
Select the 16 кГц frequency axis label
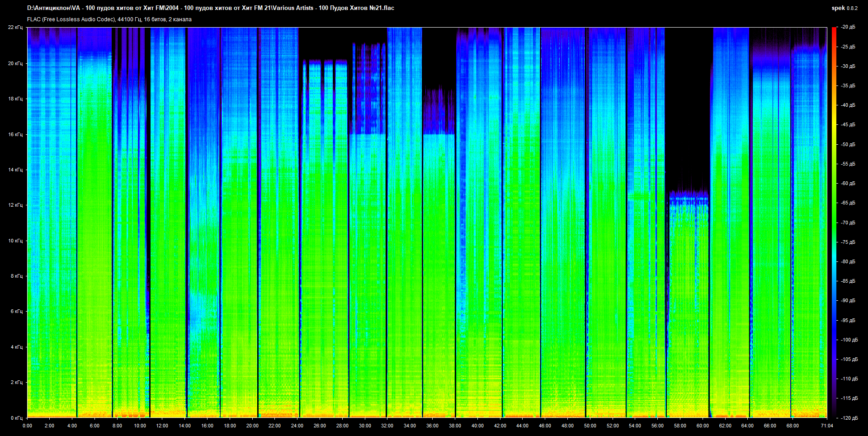15,134
